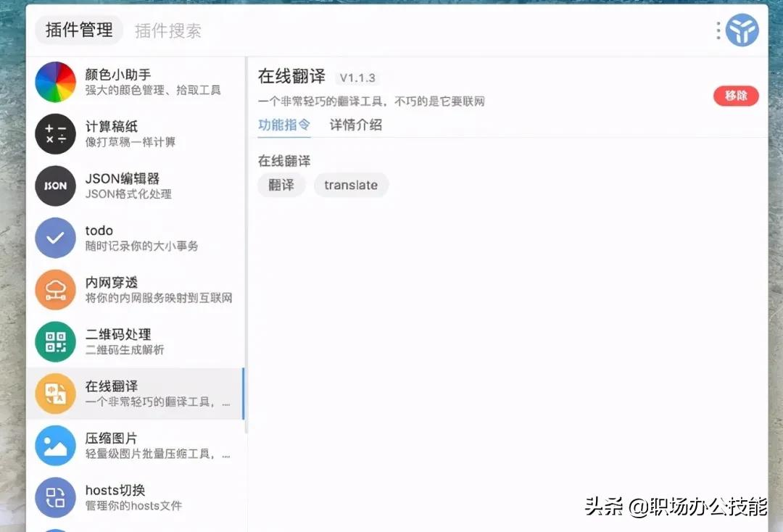
Task: Click the uTools avatar logo
Action: (742, 30)
